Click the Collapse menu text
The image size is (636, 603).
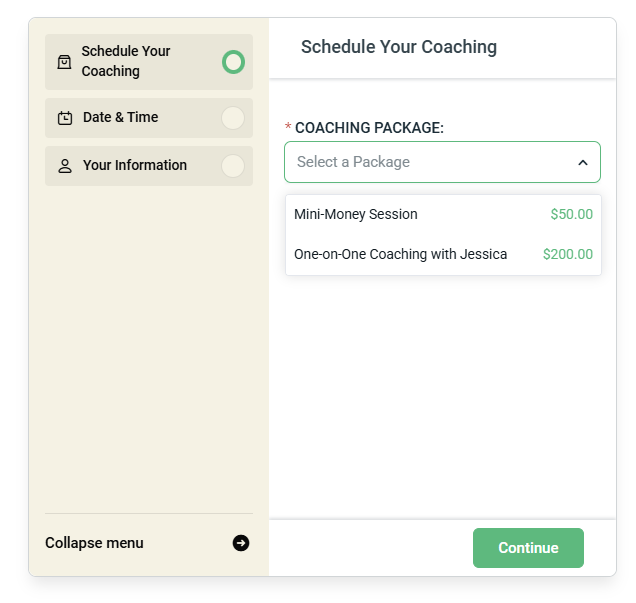94,543
